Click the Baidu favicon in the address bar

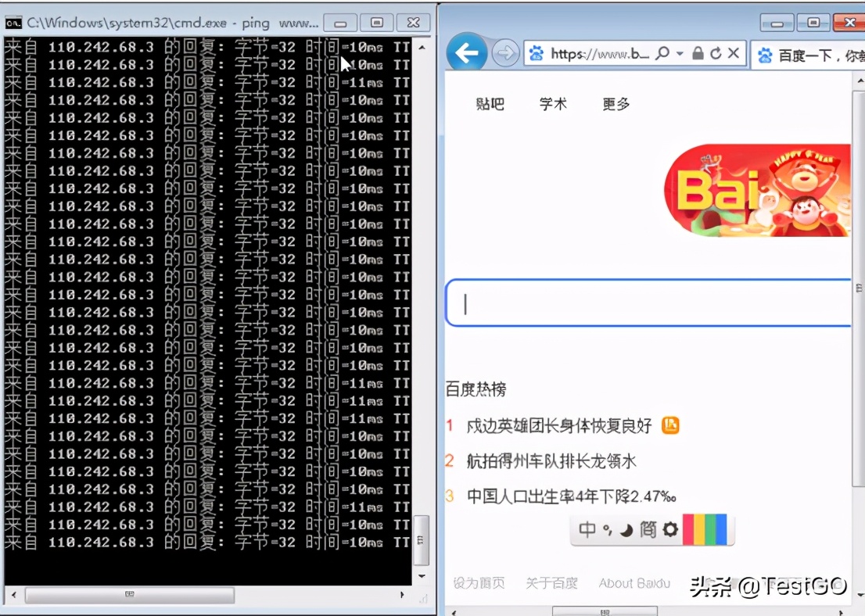coord(538,53)
